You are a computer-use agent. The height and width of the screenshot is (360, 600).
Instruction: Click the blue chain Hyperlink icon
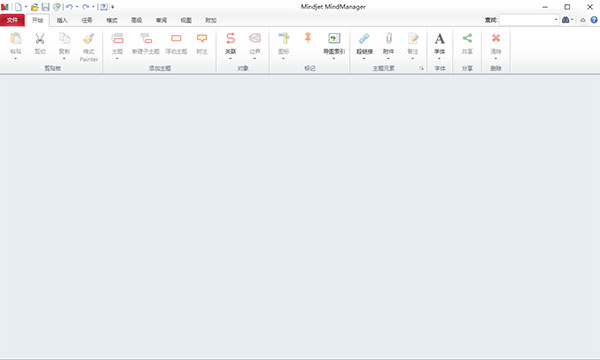coord(364,38)
